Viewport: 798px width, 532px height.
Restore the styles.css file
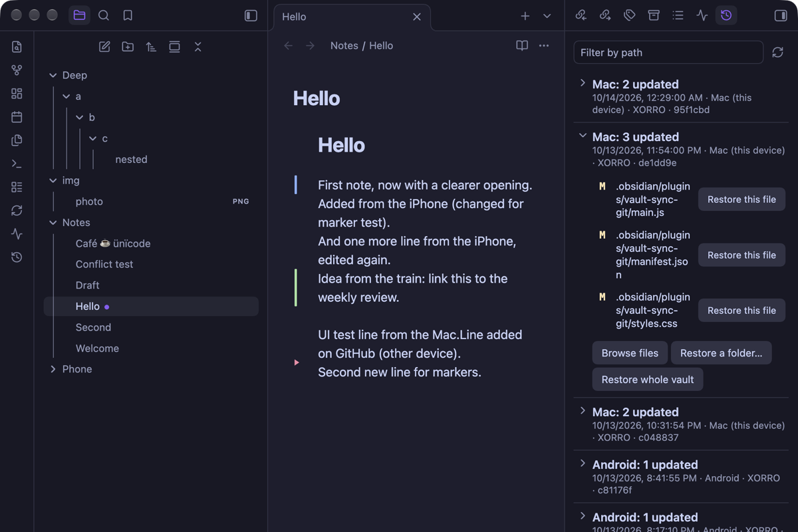[741, 311]
